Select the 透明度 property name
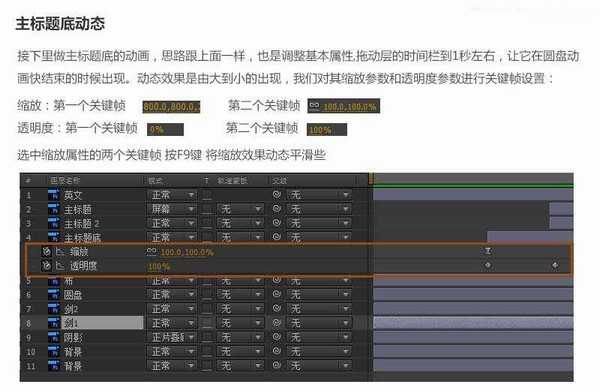Screen dimensions: 600x391 pyautogui.click(x=83, y=266)
